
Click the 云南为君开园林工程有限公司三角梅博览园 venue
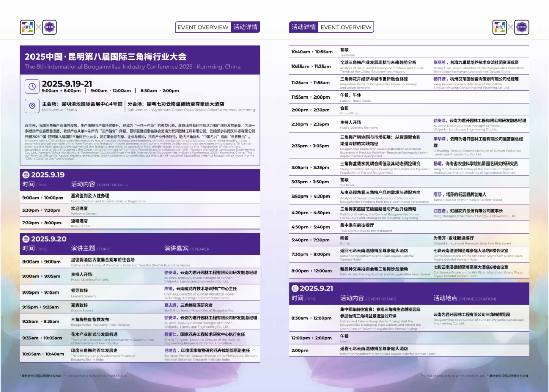pyautogui.click(x=471, y=314)
